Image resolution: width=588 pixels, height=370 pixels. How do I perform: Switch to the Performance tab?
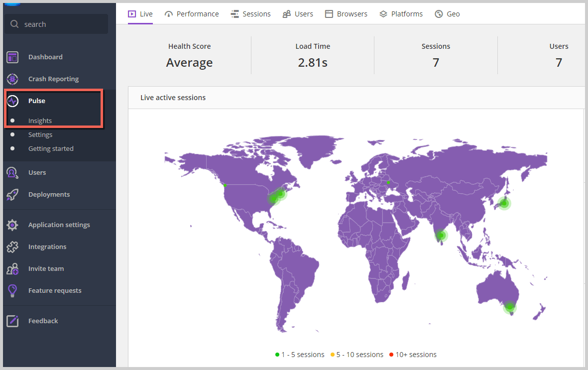(192, 14)
